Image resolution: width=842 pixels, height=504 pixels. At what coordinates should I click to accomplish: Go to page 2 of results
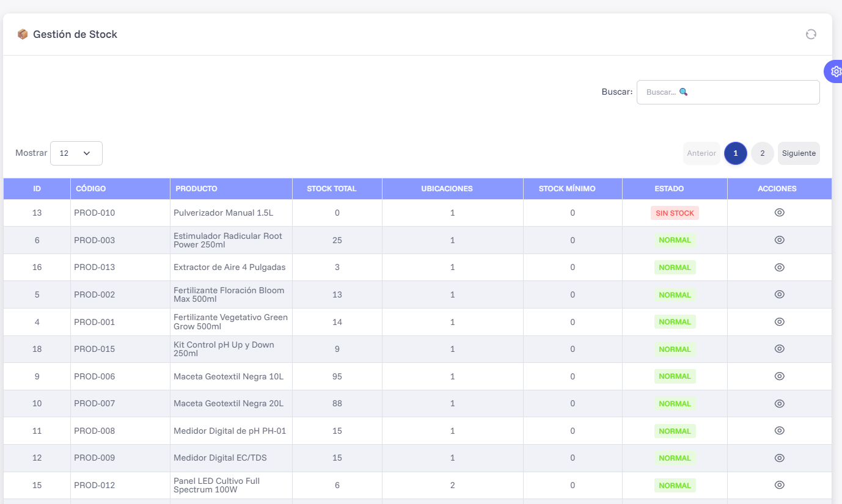[763, 153]
